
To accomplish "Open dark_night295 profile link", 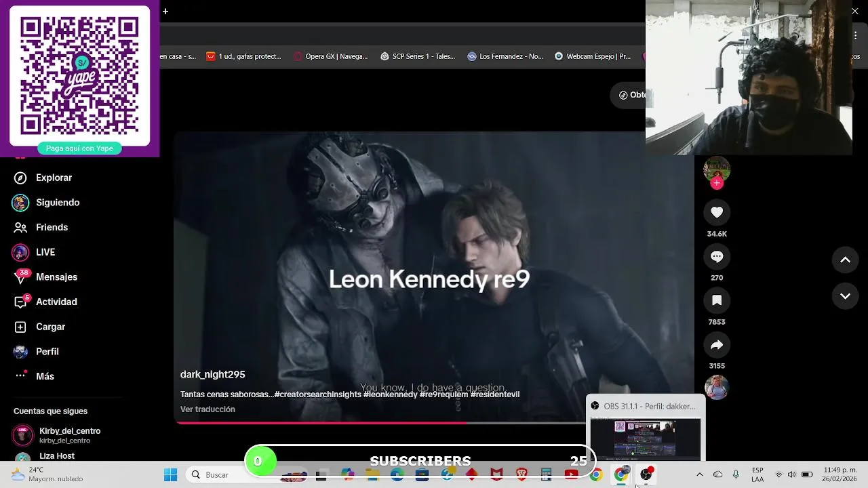I will 212,374.
